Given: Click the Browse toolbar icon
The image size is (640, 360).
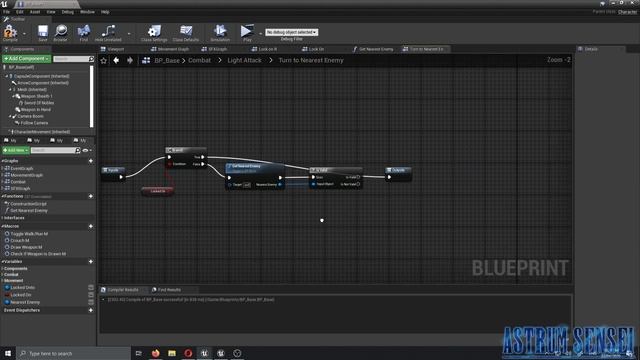Looking at the screenshot, I should pos(60,33).
